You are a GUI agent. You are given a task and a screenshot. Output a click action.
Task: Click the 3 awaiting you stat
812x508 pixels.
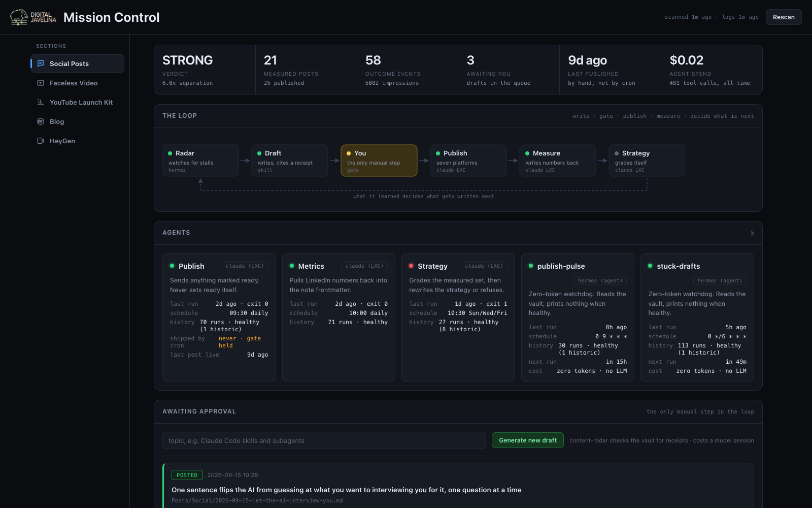(x=509, y=70)
